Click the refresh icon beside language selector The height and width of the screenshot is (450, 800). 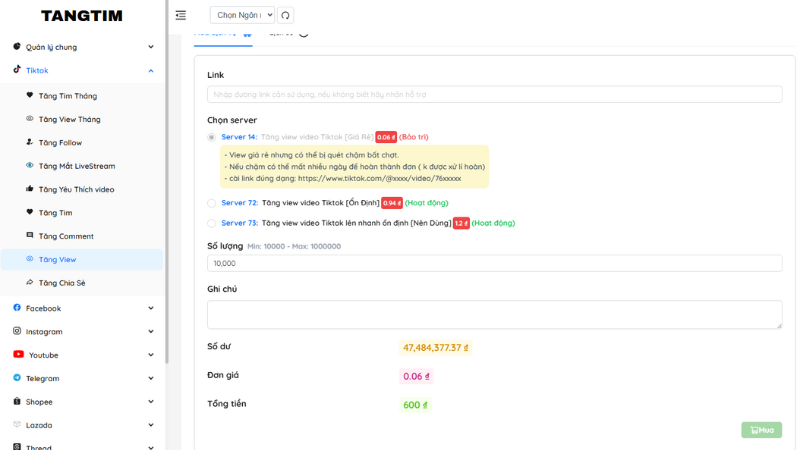[286, 15]
